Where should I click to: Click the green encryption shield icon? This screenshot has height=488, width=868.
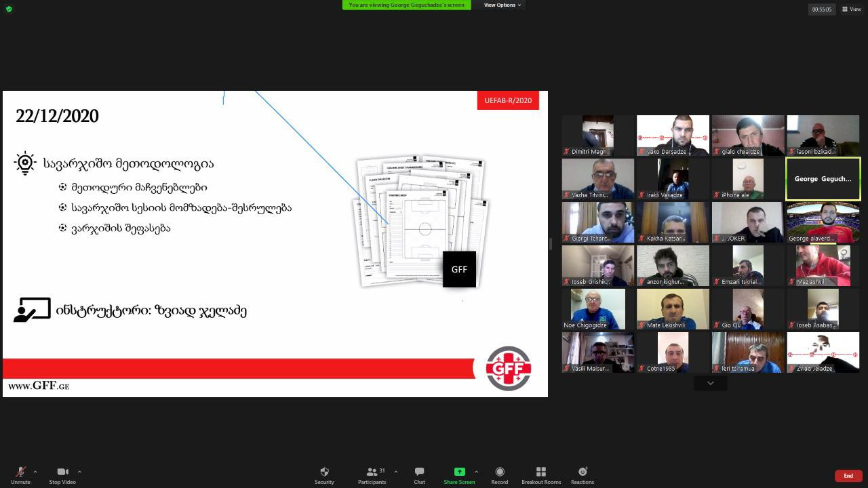[8, 9]
